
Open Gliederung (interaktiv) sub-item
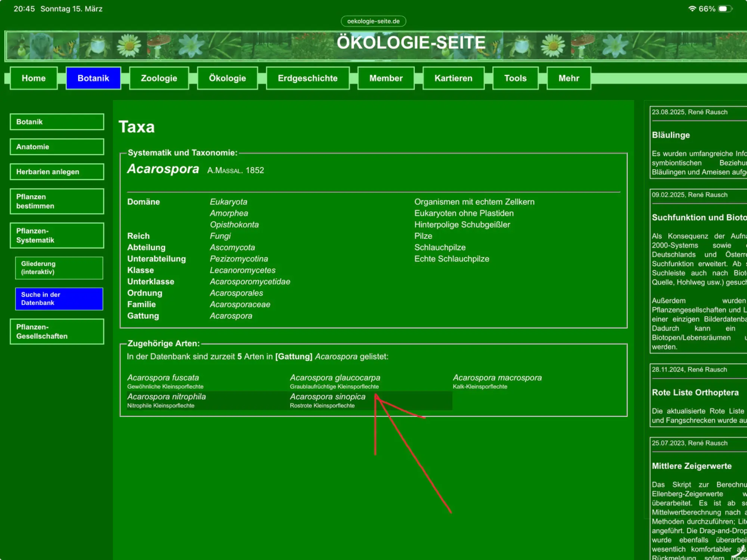59,268
